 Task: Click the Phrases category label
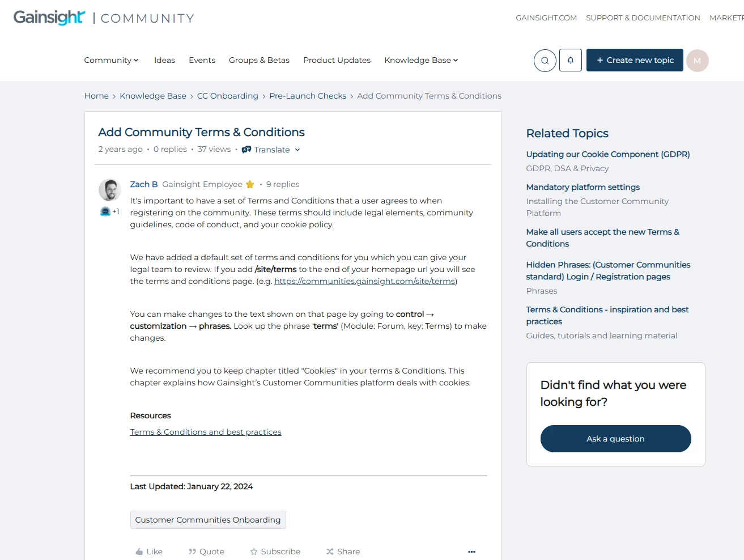(x=542, y=291)
